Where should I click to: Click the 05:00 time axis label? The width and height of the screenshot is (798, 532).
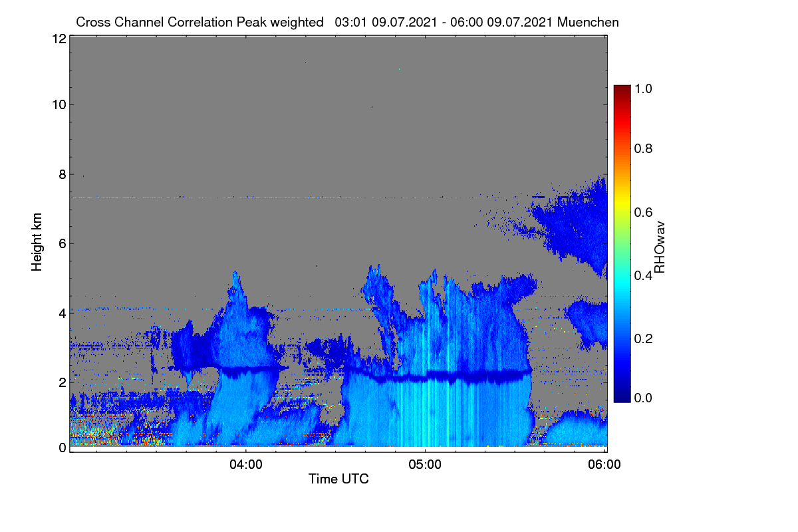click(x=426, y=464)
